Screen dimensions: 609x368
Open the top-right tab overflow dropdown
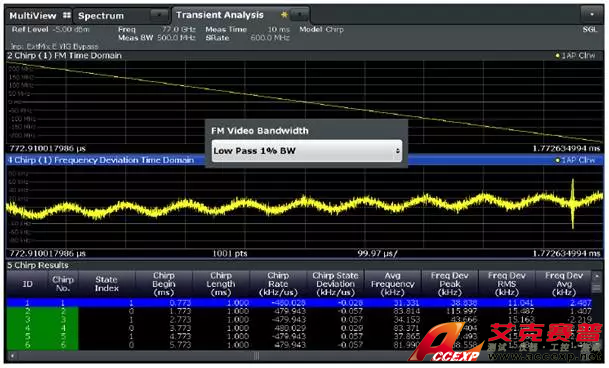(x=592, y=15)
